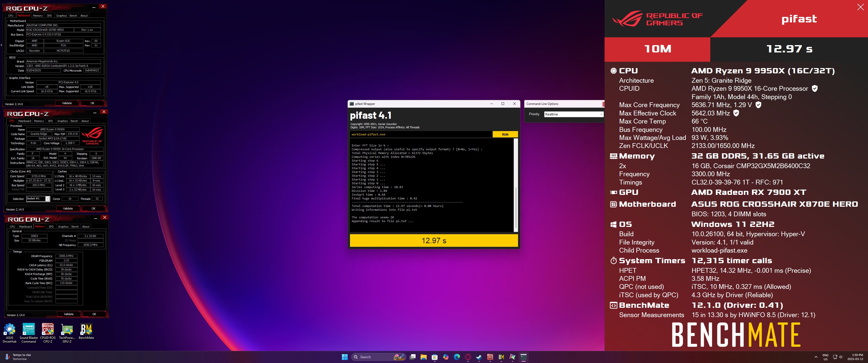Select the CAS# Latency 32.0 clocks value
The height and width of the screenshot is (363, 868).
66,265
